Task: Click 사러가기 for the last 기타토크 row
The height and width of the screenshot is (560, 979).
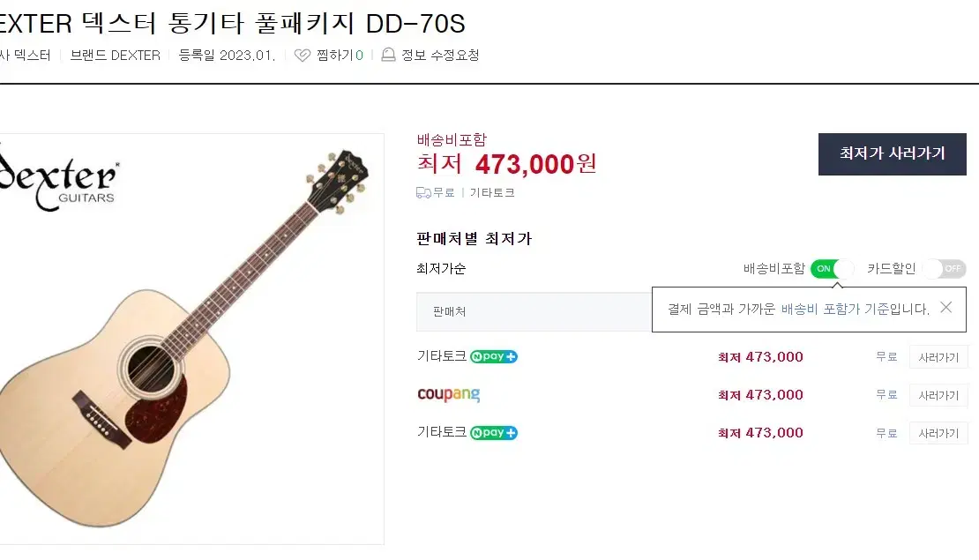Action: tap(938, 433)
